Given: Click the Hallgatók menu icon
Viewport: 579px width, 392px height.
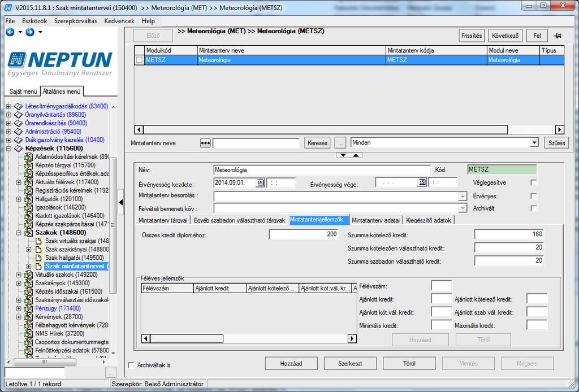Looking at the screenshot, I should coord(28,199).
